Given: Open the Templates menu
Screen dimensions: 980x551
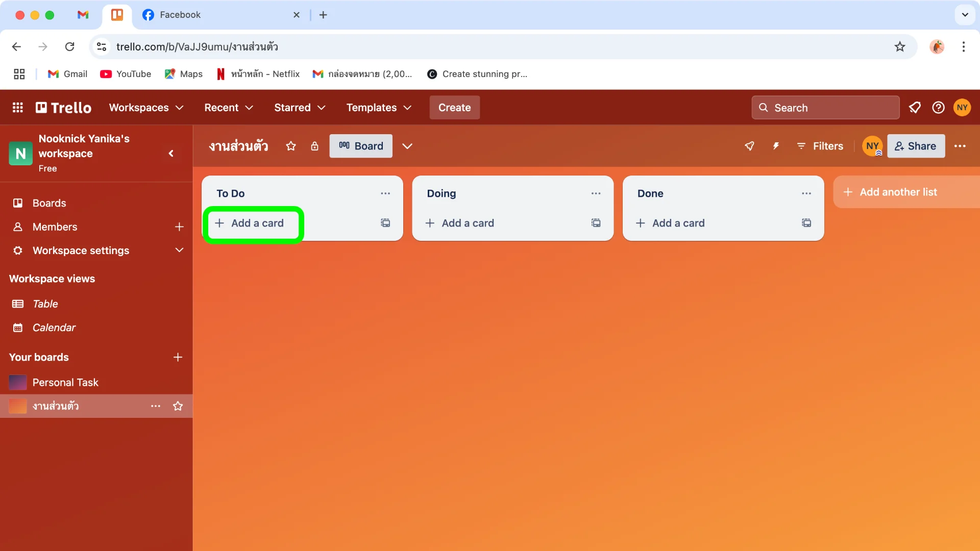Looking at the screenshot, I should point(379,108).
